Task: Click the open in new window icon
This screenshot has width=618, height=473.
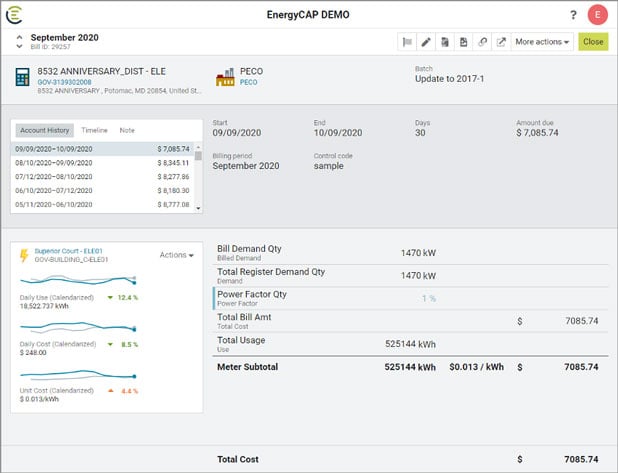Action: click(x=501, y=42)
